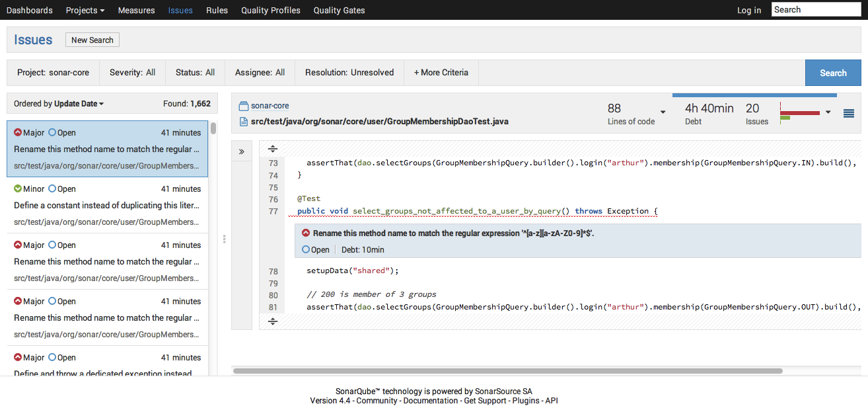
Task: Open the source viewer side panel arrows
Action: click(242, 151)
